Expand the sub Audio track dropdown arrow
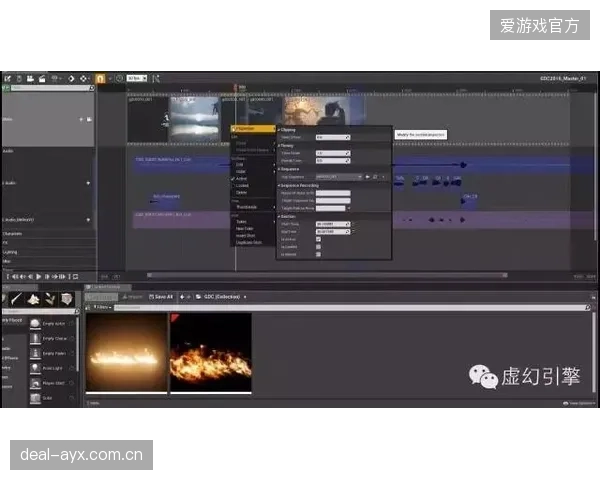 88,183
